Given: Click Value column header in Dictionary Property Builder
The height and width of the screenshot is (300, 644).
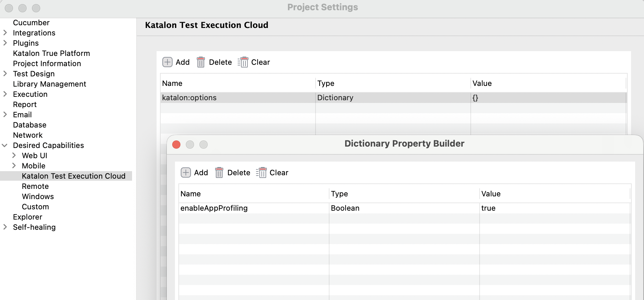Looking at the screenshot, I should pos(555,194).
